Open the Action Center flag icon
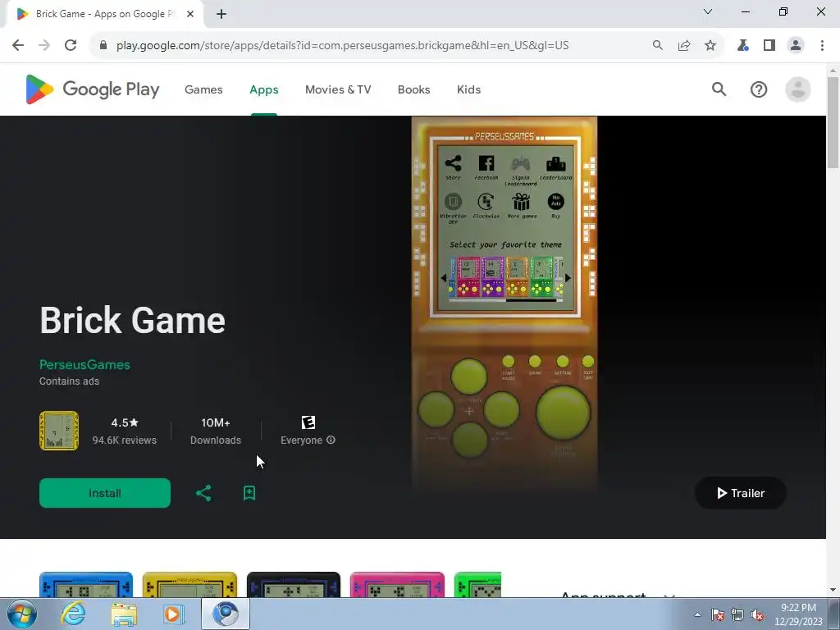Image resolution: width=840 pixels, height=630 pixels. (x=718, y=614)
